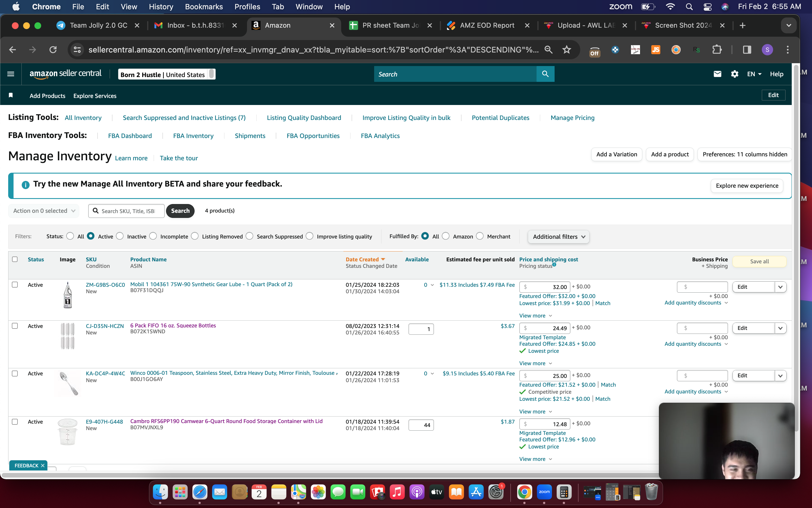Image resolution: width=812 pixels, height=508 pixels.
Task: Open Edit dropdown arrow for Mobil 1 row
Action: coord(780,287)
